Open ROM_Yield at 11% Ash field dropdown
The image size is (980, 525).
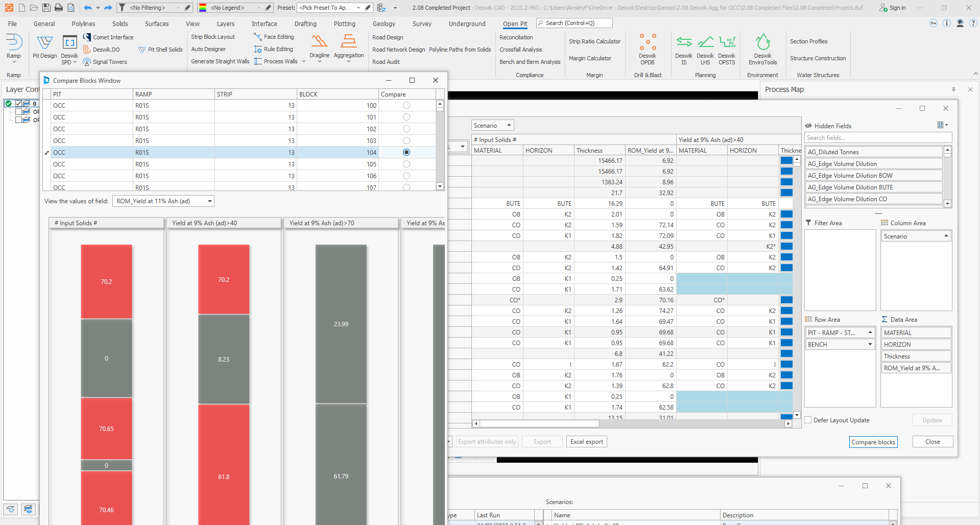(x=209, y=201)
